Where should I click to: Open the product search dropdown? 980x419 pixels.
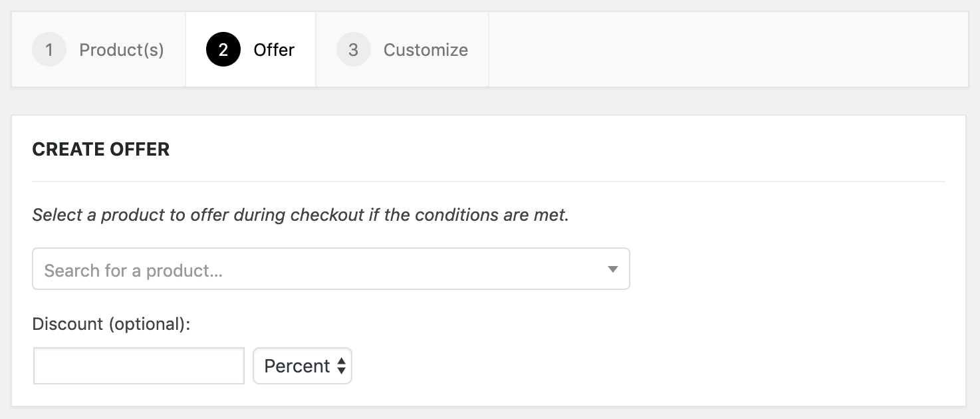click(330, 269)
